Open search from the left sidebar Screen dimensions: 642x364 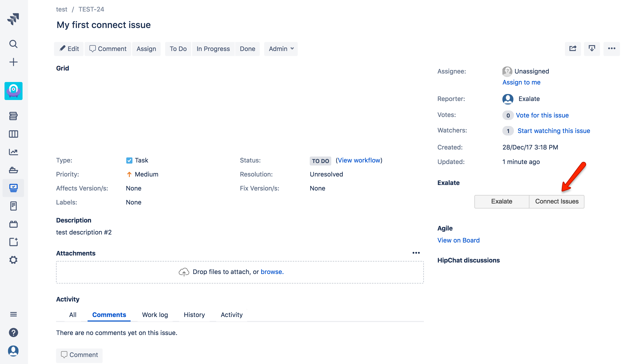coord(13,44)
